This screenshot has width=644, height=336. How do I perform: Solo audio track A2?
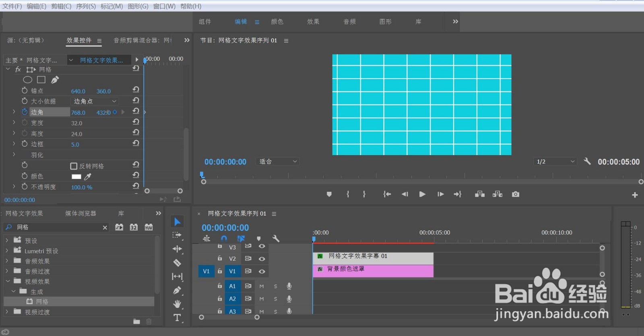pyautogui.click(x=276, y=299)
